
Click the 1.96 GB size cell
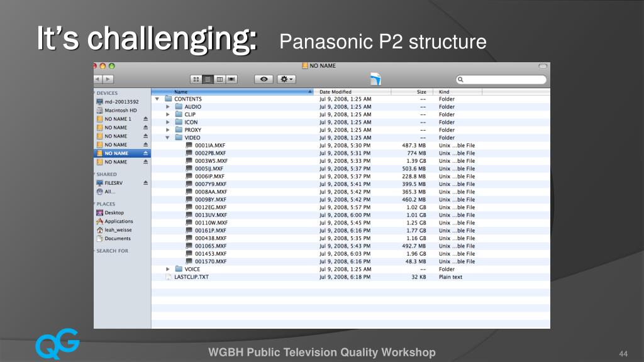416,254
